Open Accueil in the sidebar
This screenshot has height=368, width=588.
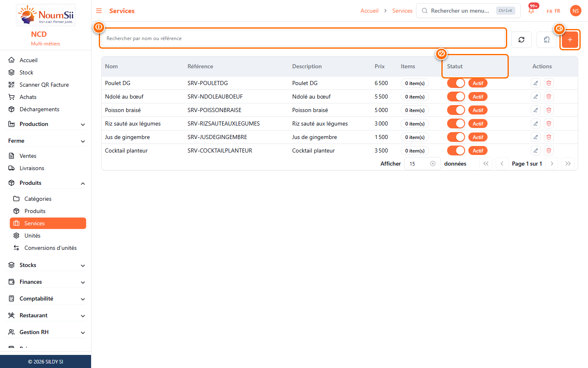(46, 60)
